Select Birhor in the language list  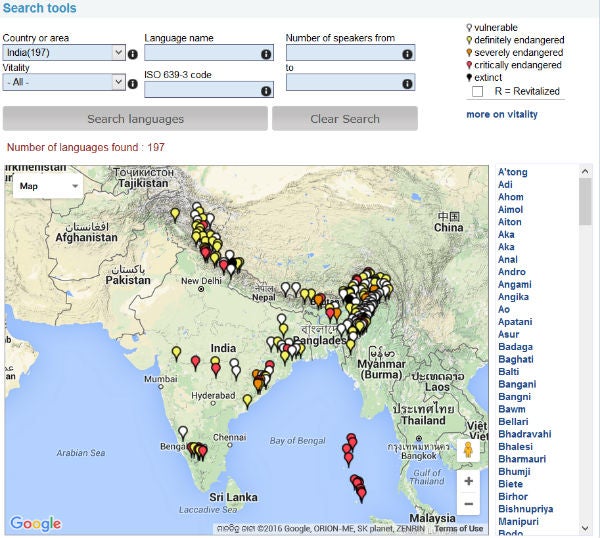(513, 497)
